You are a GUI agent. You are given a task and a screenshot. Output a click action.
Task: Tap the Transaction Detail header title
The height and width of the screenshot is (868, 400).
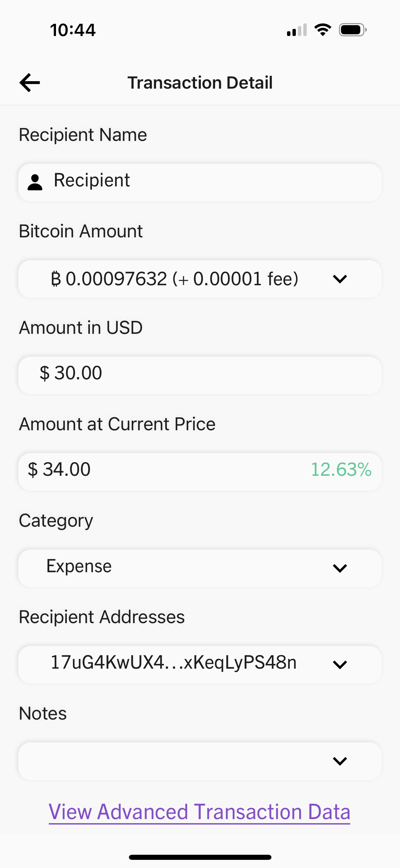coord(200,83)
